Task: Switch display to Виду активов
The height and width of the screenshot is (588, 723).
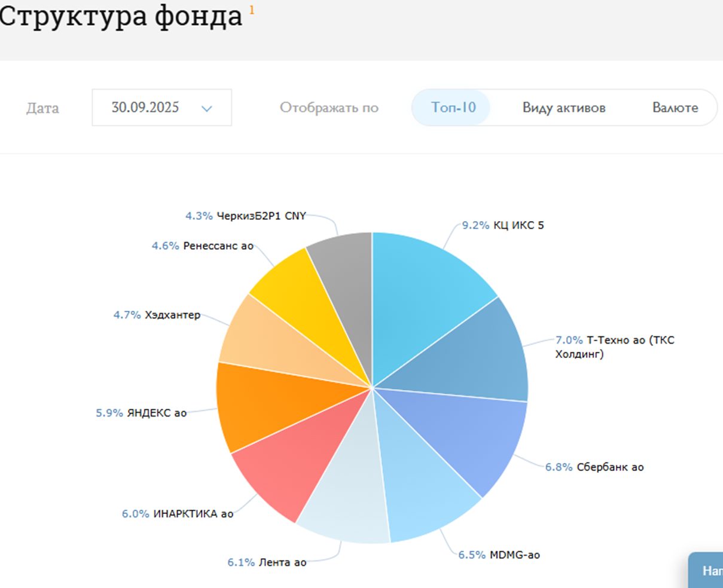Action: [563, 108]
